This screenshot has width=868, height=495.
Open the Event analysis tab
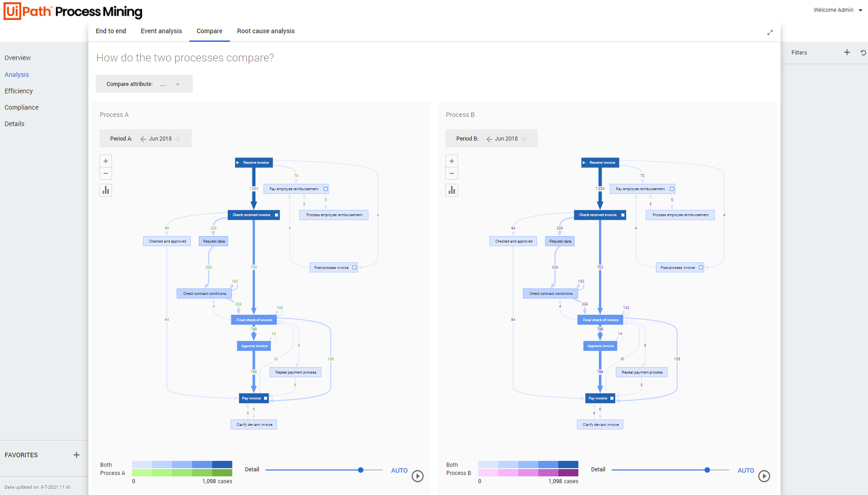[161, 31]
